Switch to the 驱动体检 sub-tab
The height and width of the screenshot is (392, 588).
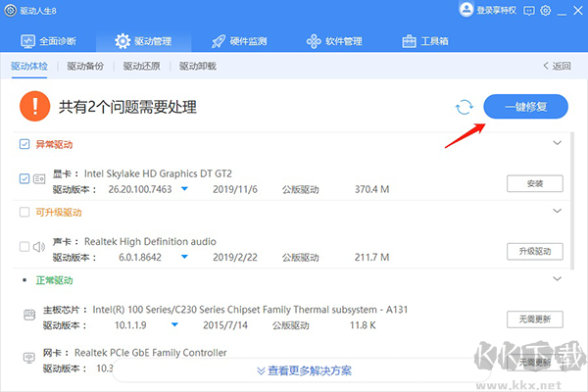coord(29,67)
